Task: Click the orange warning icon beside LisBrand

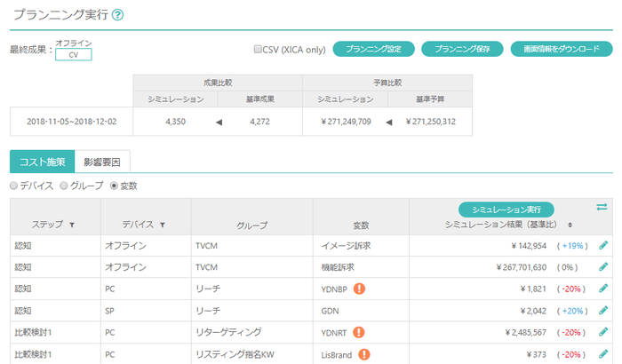Action: [364, 354]
